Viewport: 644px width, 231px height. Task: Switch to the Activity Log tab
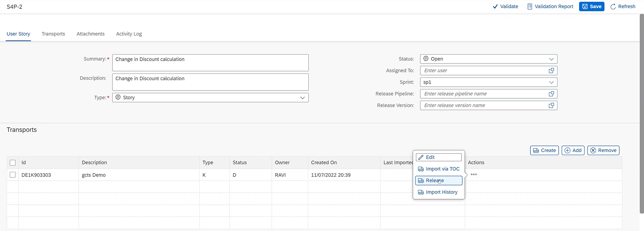129,34
